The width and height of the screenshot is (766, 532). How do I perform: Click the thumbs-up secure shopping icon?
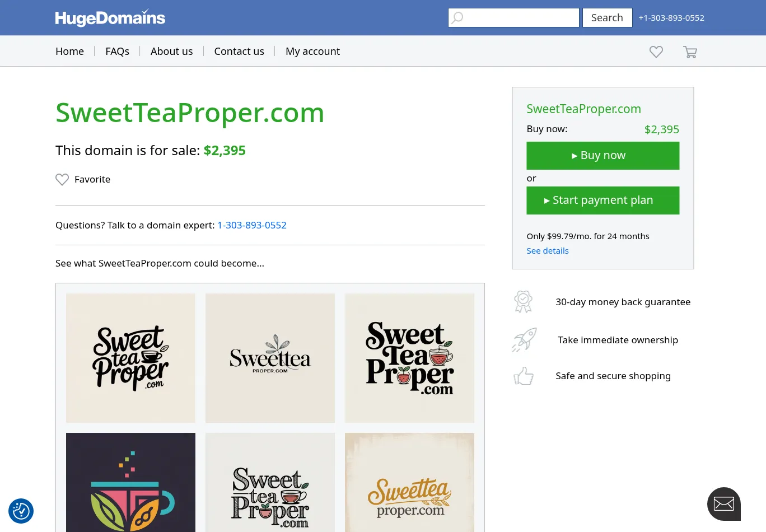[x=524, y=376]
